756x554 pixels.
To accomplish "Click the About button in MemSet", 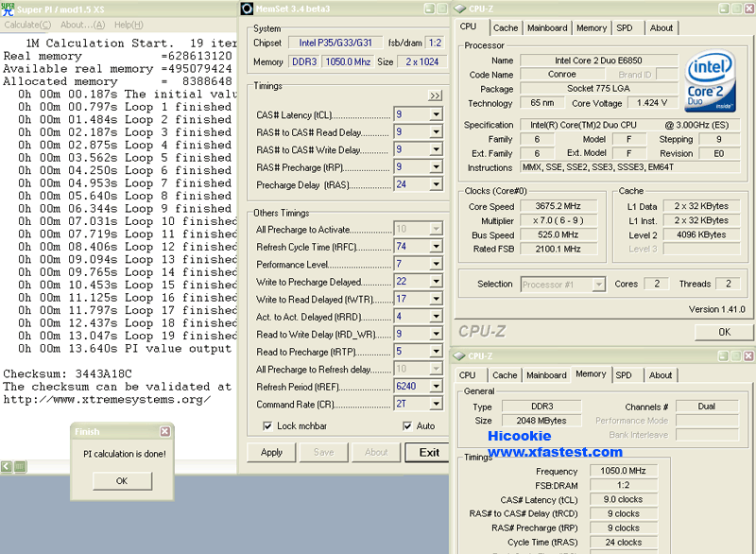I will pyautogui.click(x=376, y=452).
